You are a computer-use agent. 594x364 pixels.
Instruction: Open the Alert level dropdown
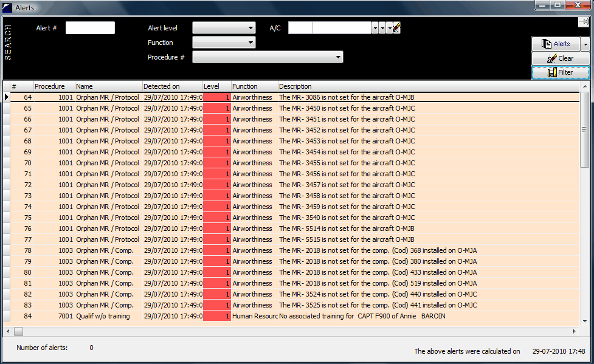click(x=224, y=28)
